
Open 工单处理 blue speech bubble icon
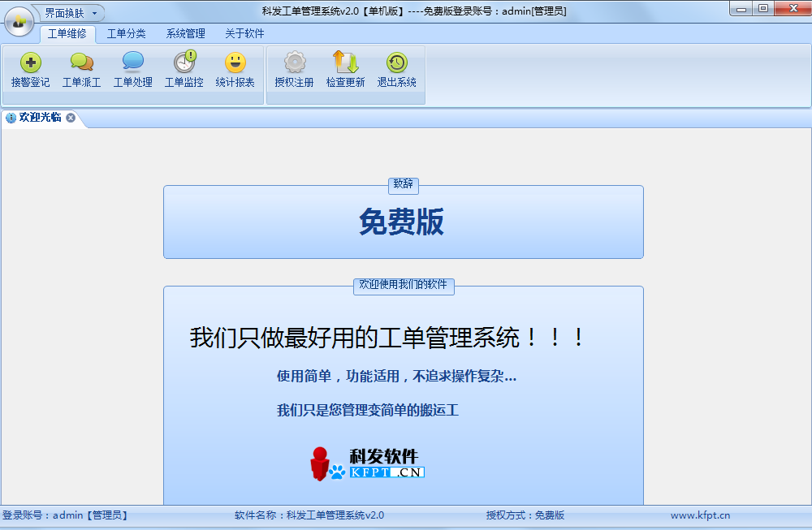132,62
